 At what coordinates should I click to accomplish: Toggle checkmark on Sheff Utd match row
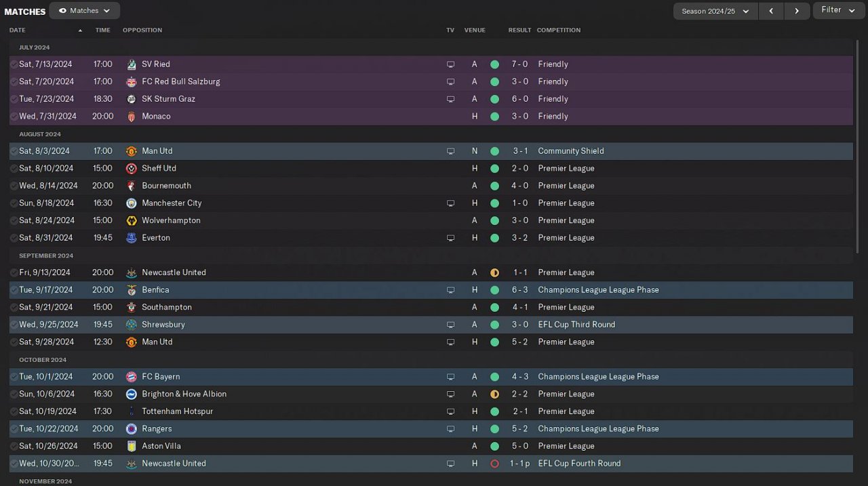[x=14, y=168]
